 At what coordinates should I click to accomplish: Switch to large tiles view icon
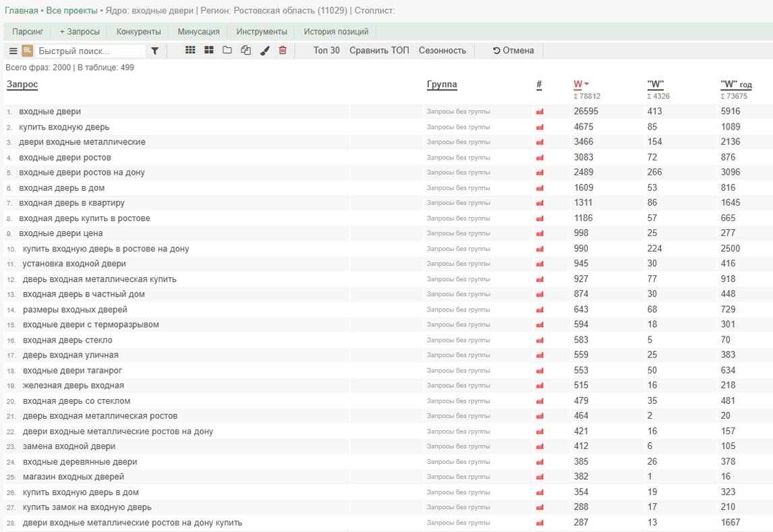click(208, 50)
